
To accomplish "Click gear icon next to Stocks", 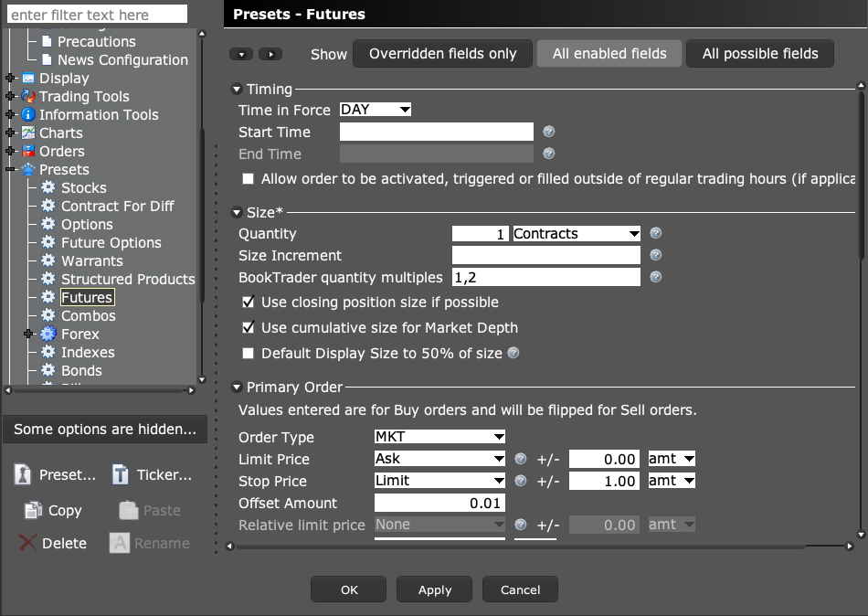I will point(48,187).
